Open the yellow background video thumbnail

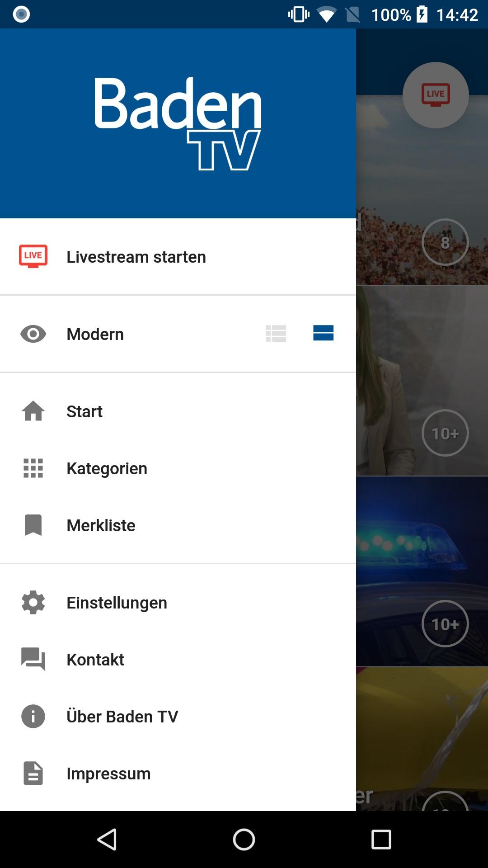click(x=422, y=739)
